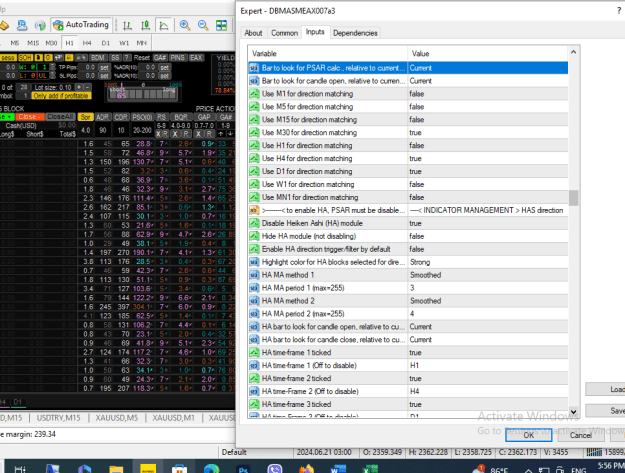The image size is (625, 473).
Task: Switch the chart to line chart mode
Action: 164,26
